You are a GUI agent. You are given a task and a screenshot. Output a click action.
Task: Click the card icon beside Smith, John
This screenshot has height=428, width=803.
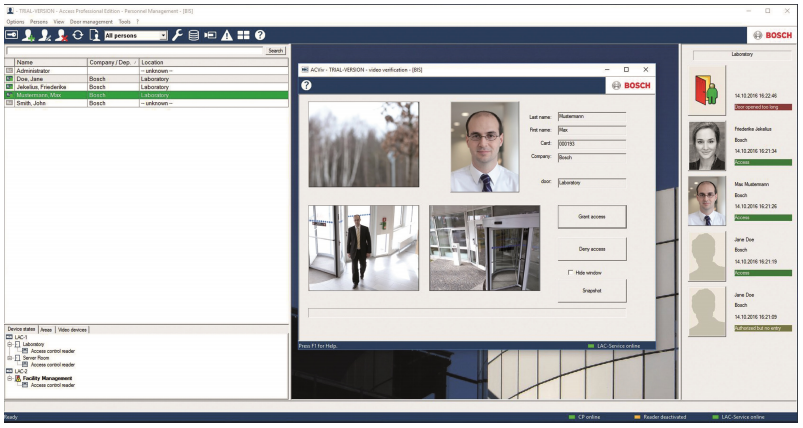pyautogui.click(x=9, y=103)
